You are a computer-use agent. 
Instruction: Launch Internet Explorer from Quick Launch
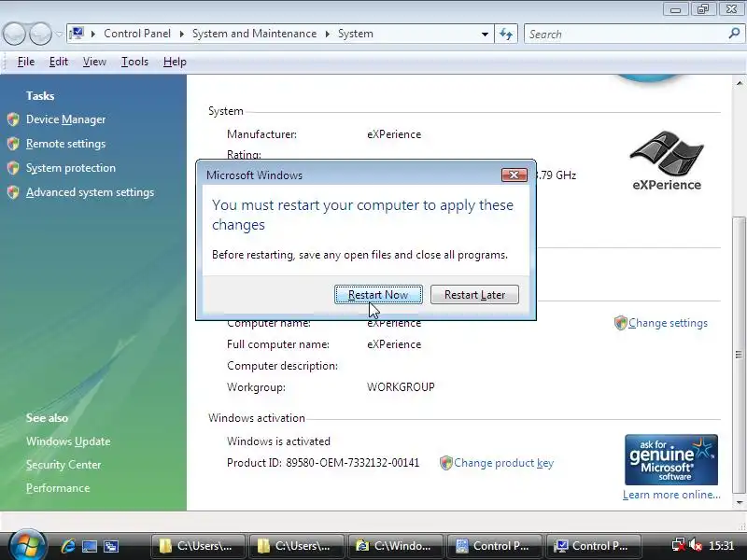click(x=68, y=546)
